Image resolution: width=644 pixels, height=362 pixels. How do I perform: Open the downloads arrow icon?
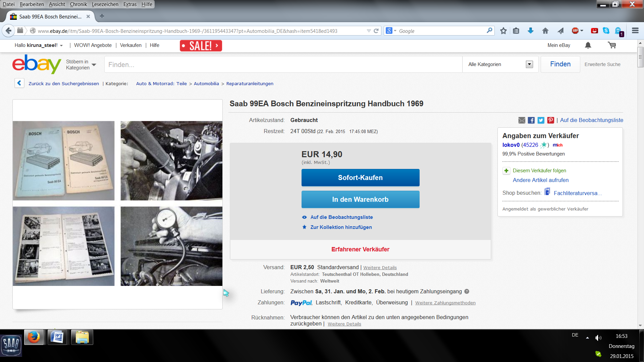(x=531, y=31)
